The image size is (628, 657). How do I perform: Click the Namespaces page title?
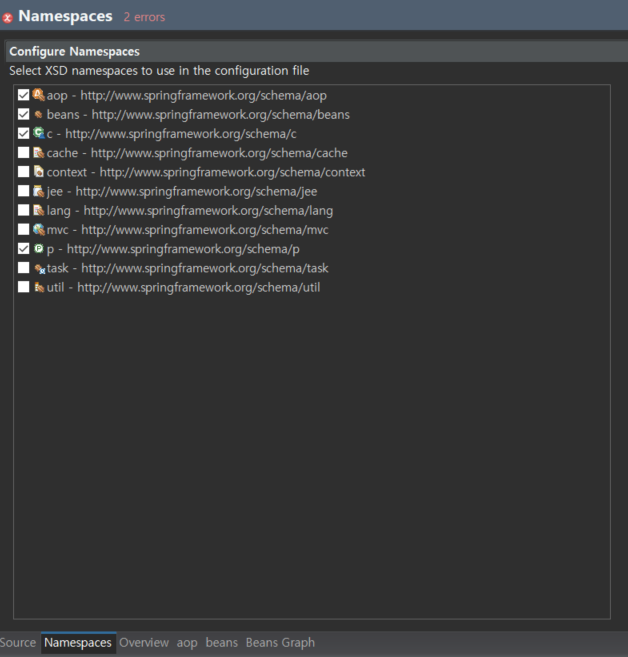pyautogui.click(x=65, y=16)
